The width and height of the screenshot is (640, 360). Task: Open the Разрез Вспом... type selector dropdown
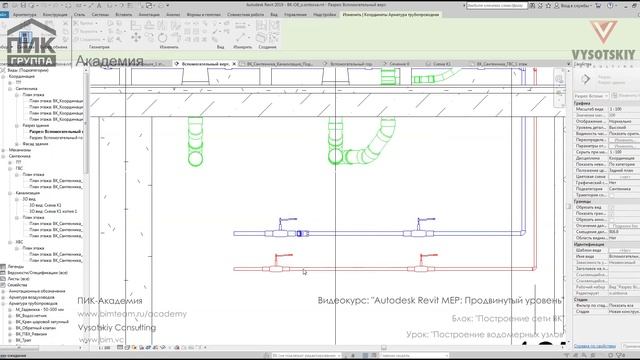tap(591, 96)
